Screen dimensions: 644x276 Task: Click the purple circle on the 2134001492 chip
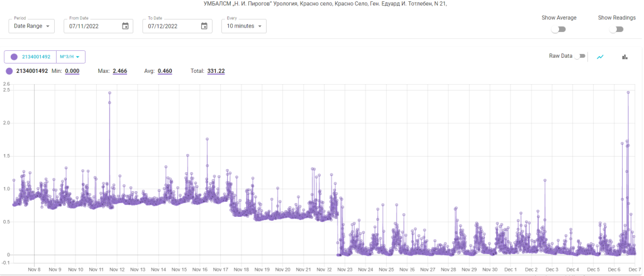click(14, 57)
